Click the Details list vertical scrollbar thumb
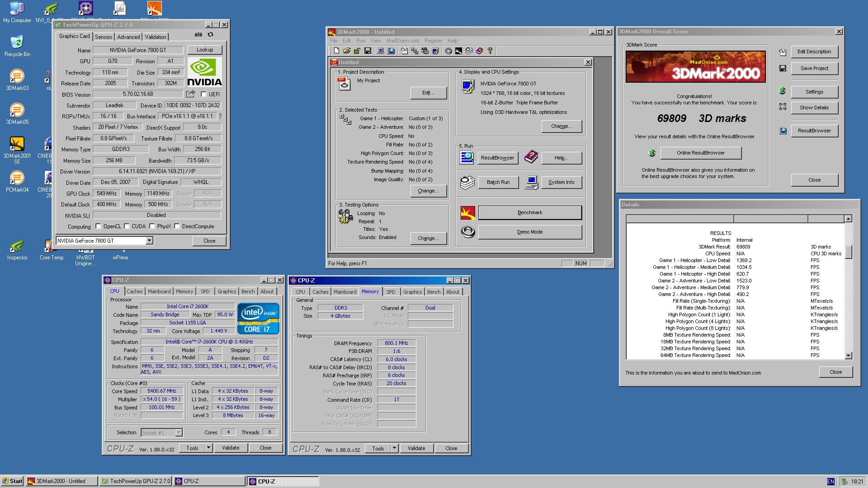 848,252
